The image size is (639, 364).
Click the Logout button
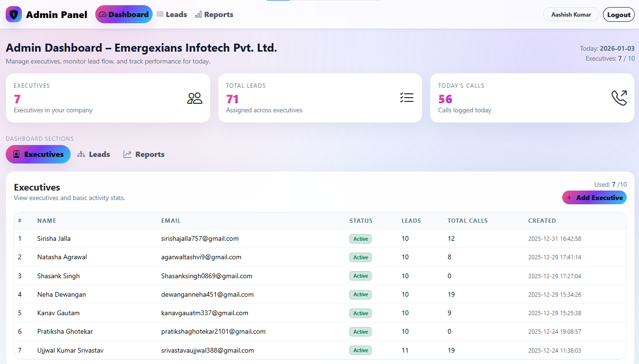coord(619,14)
